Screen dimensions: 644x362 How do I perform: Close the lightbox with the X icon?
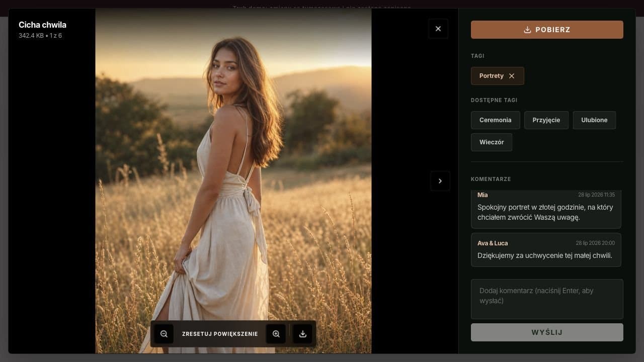pos(438,29)
